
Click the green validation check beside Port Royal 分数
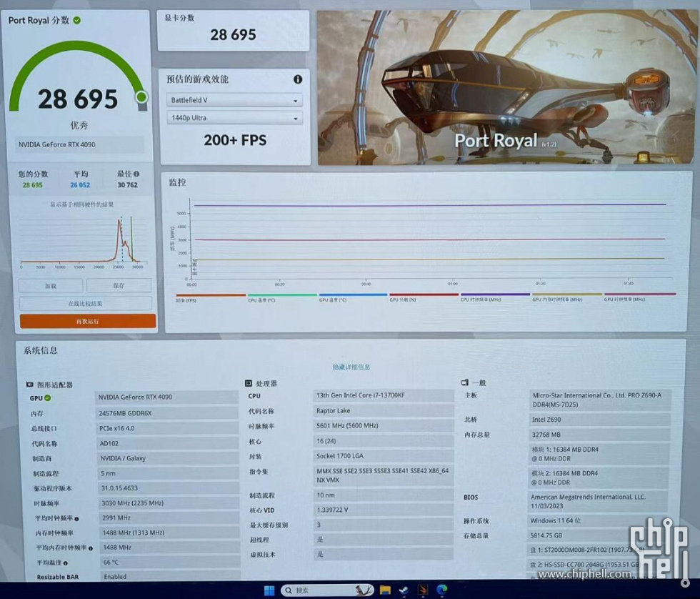tap(77, 21)
